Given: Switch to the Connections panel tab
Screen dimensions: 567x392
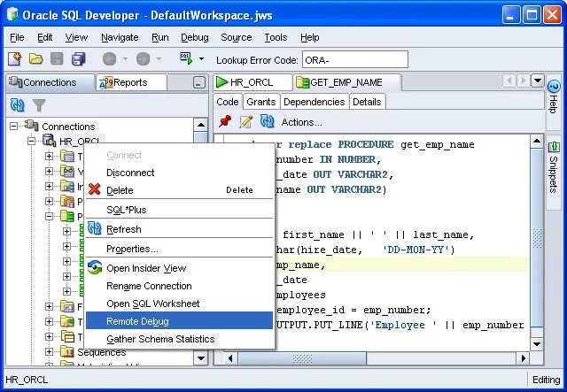Looking at the screenshot, I should pyautogui.click(x=50, y=82).
